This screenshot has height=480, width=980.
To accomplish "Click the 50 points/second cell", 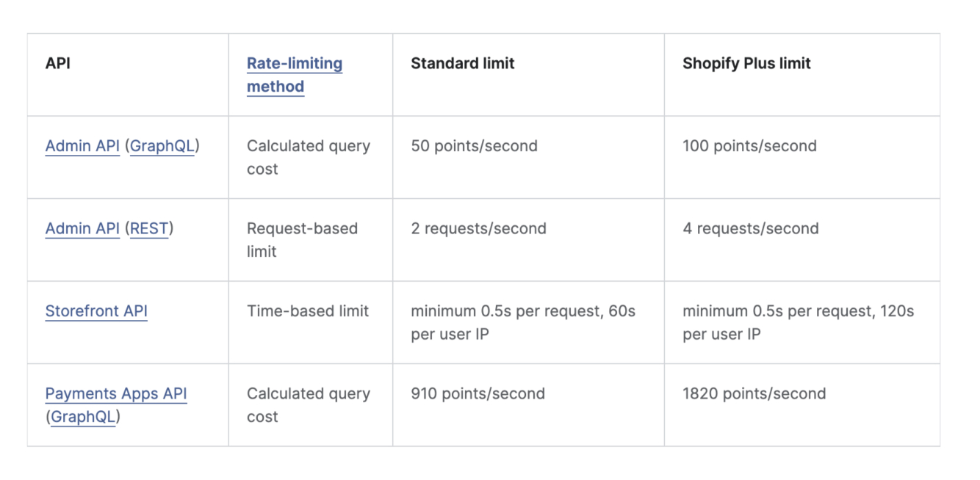I will click(x=474, y=146).
